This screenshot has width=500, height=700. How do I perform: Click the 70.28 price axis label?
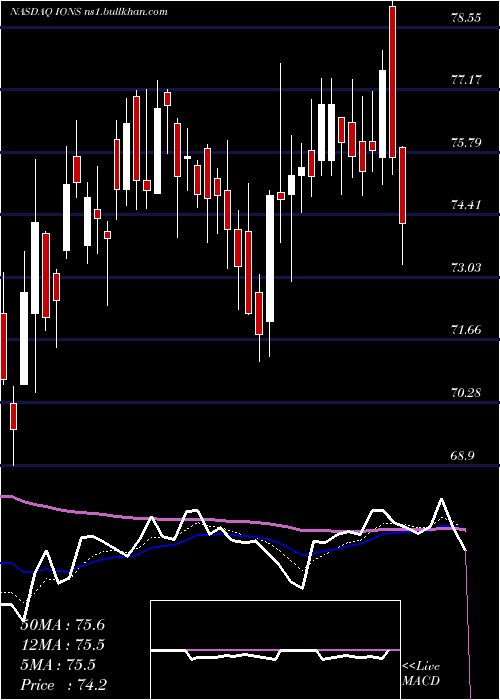[x=467, y=393]
